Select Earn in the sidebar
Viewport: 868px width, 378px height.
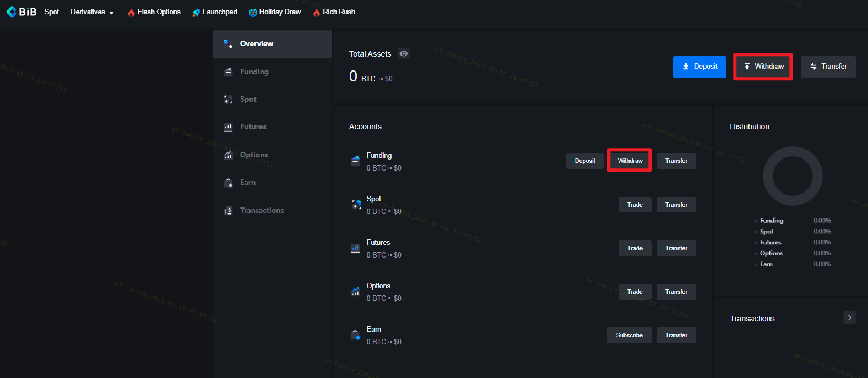tap(272, 183)
